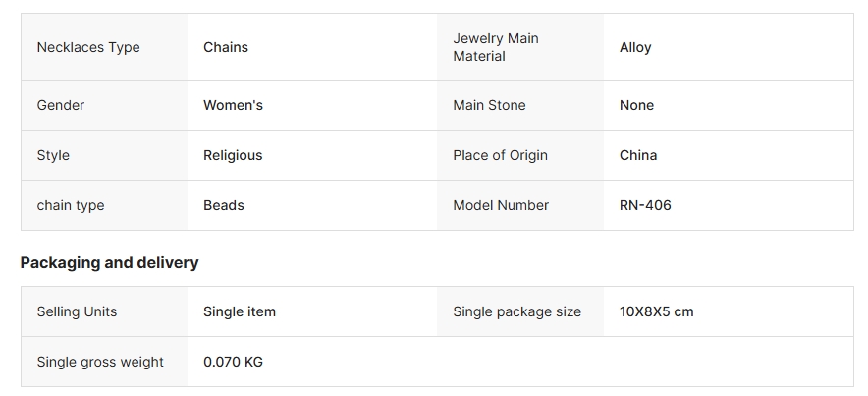Viewport: 868px width, 396px height.
Task: Select the 0.070 KG gross weight value
Action: pyautogui.click(x=233, y=362)
